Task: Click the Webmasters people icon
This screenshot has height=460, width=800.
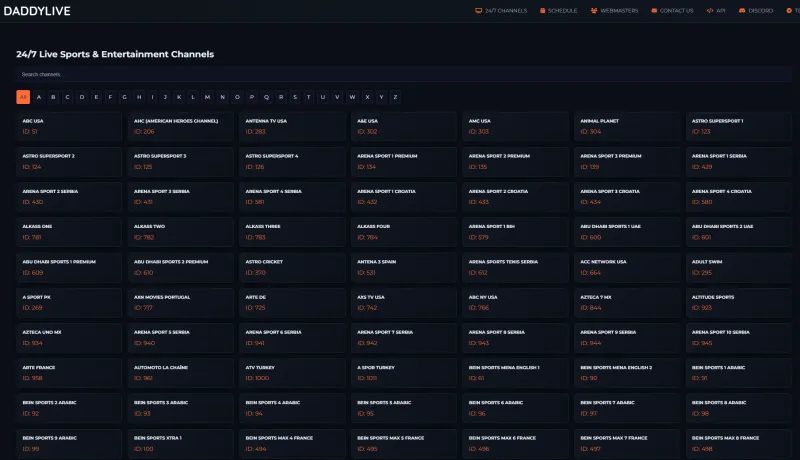Action: 594,10
